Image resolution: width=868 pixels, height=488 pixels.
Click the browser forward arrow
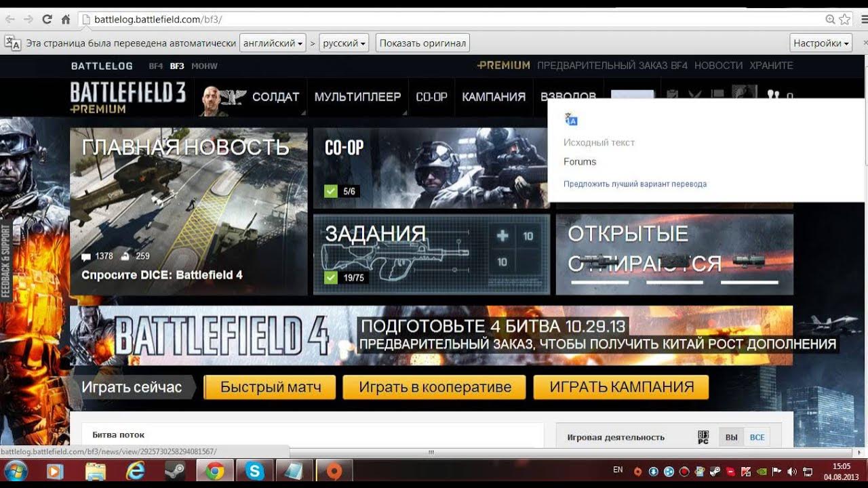point(28,19)
